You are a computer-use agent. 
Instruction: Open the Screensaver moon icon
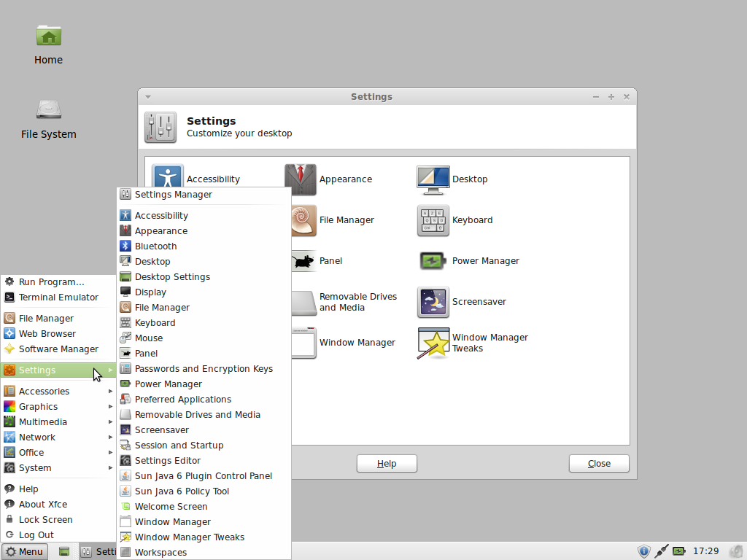tap(433, 302)
